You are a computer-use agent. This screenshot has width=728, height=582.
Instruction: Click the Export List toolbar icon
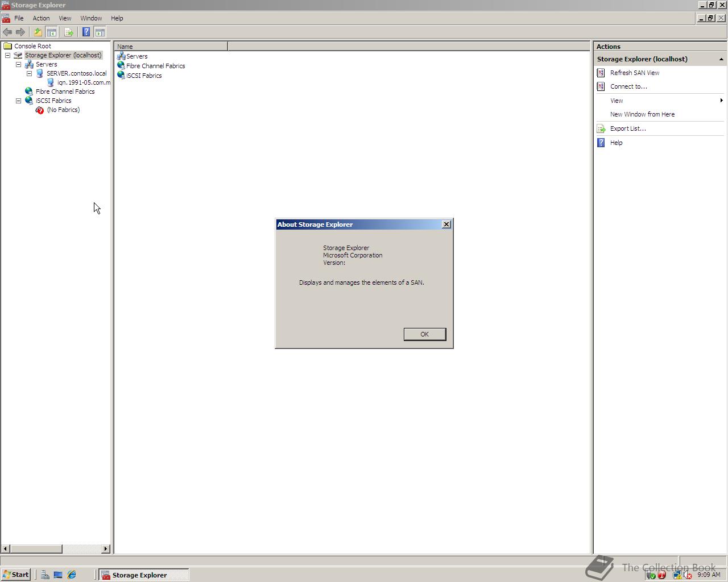[x=69, y=32]
